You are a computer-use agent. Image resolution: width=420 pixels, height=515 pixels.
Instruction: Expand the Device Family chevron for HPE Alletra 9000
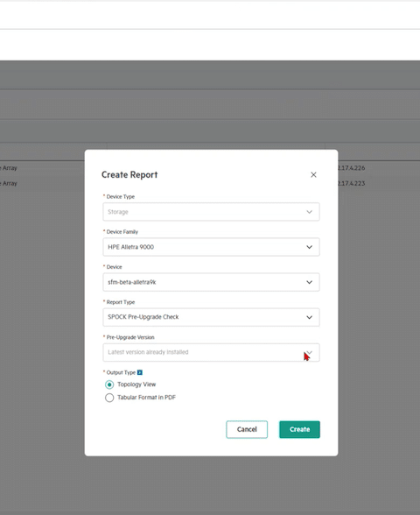point(309,247)
